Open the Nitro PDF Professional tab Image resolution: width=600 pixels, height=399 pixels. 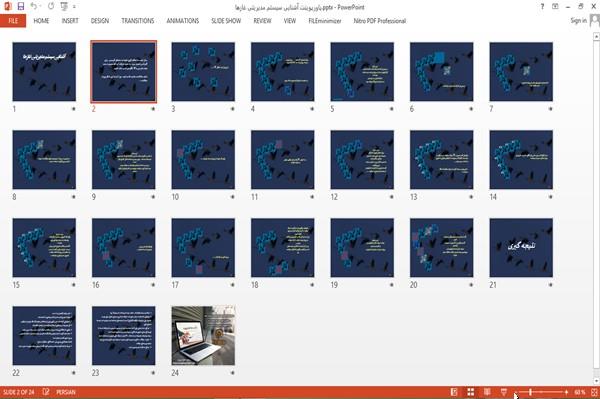tap(380, 21)
